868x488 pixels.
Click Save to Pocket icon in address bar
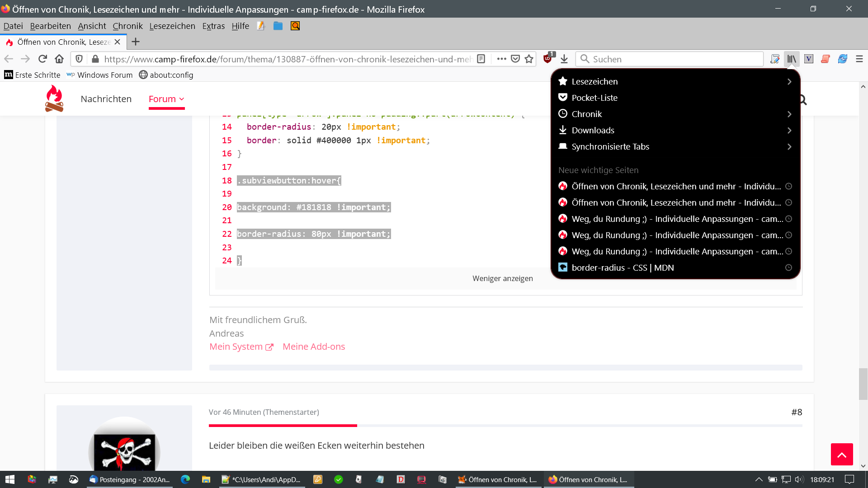click(515, 59)
